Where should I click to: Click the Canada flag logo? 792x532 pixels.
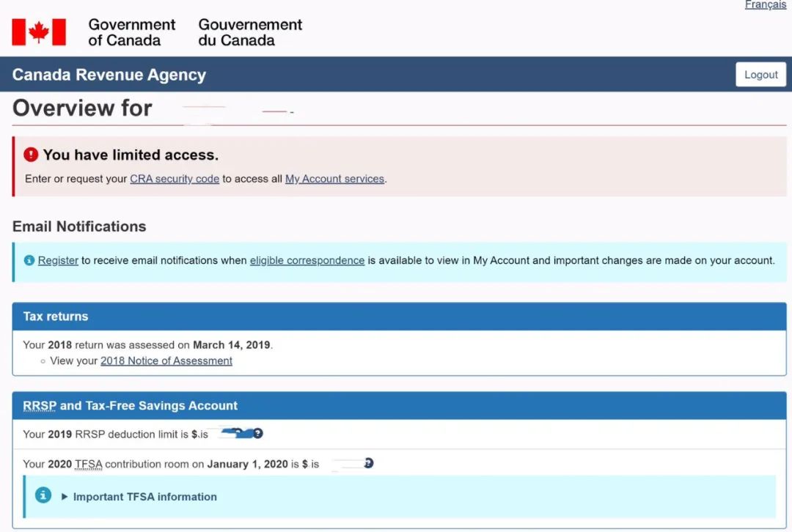[x=39, y=31]
